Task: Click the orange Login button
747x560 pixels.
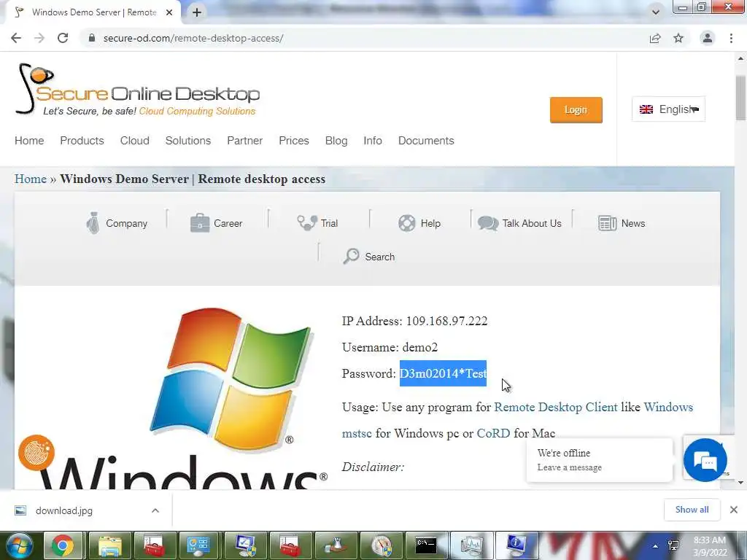Action: point(576,110)
